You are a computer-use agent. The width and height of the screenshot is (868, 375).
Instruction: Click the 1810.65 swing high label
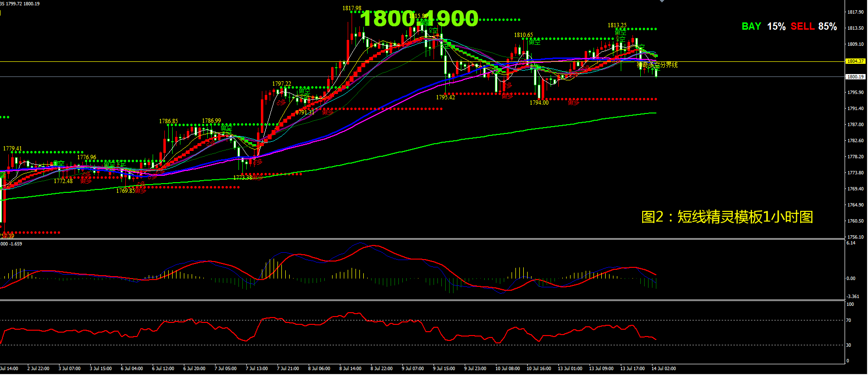(x=523, y=35)
